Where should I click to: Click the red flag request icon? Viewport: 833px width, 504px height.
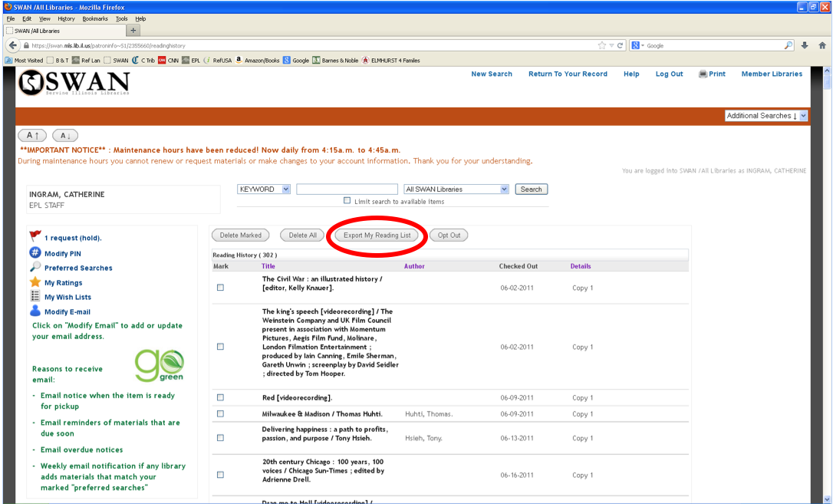pos(35,236)
